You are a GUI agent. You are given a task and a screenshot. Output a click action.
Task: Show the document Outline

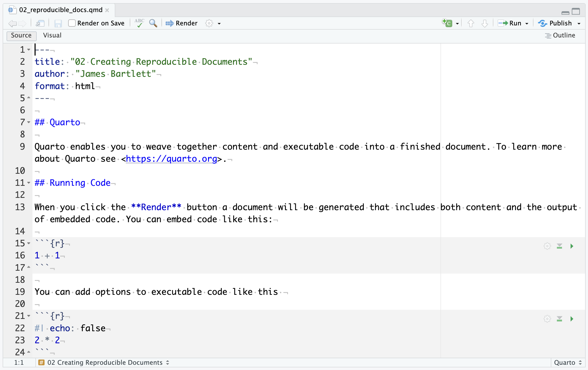coord(560,35)
